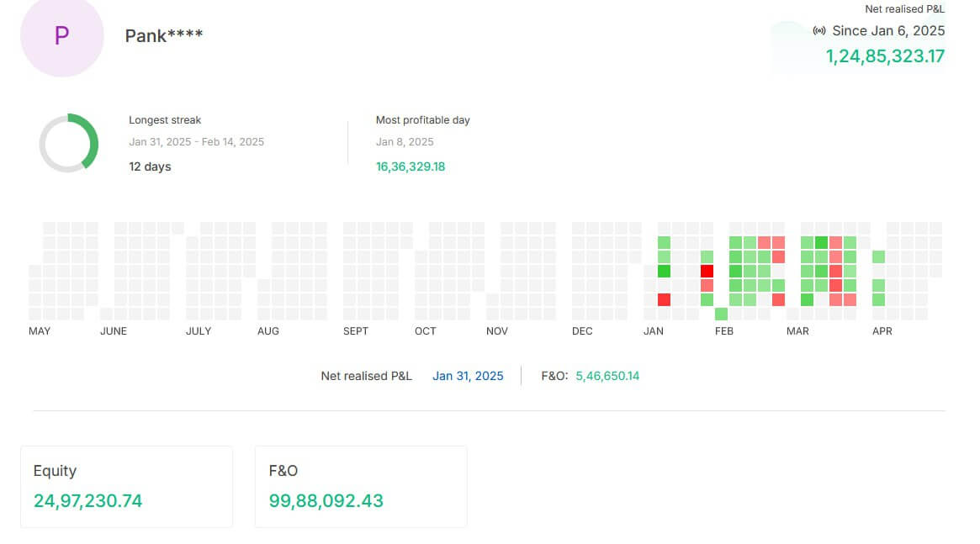Click the DEC month label

582,331
